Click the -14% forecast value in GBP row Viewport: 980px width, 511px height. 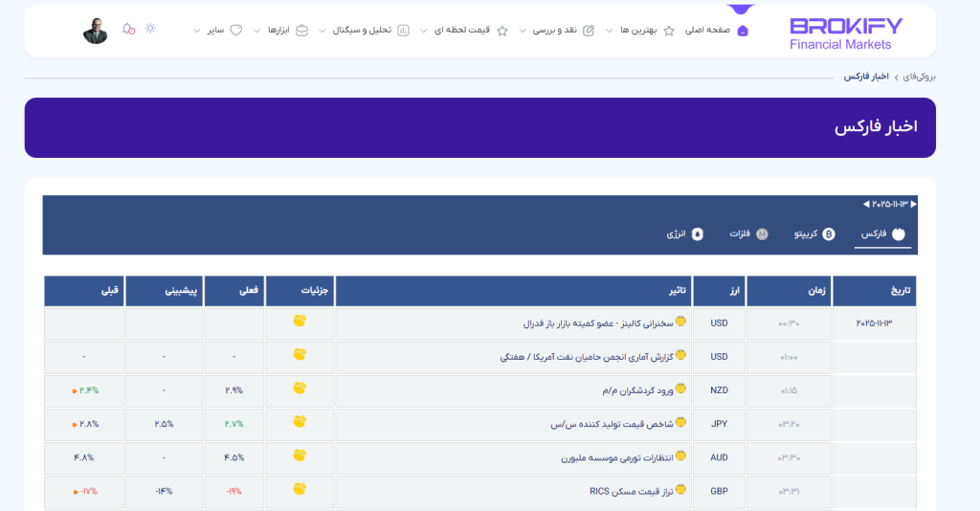point(164,492)
